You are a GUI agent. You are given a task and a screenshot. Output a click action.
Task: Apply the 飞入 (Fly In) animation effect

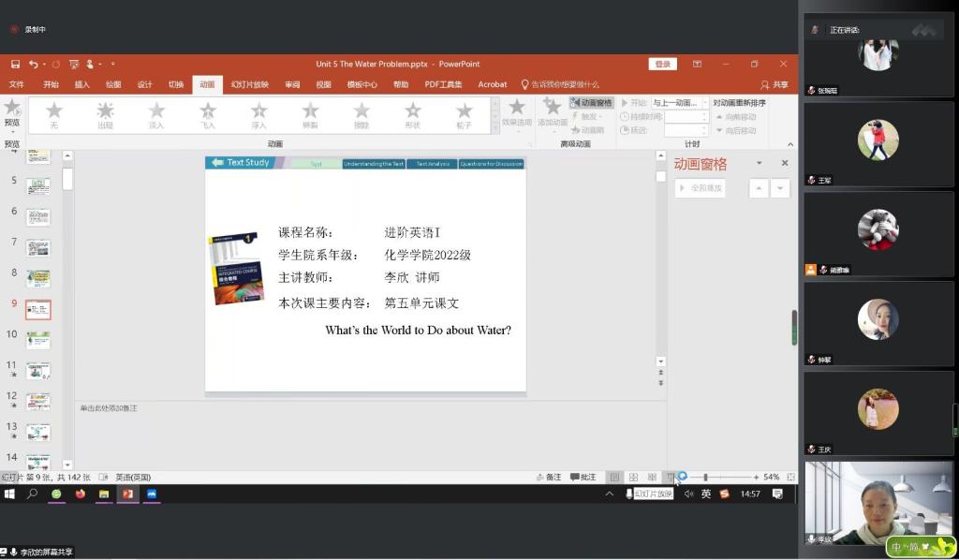tap(208, 114)
